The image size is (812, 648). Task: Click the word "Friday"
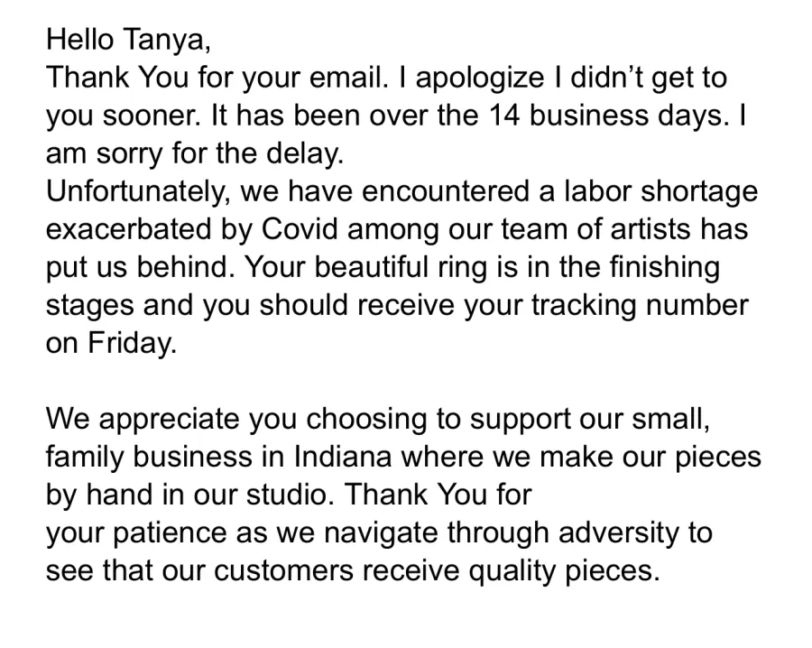(x=134, y=343)
